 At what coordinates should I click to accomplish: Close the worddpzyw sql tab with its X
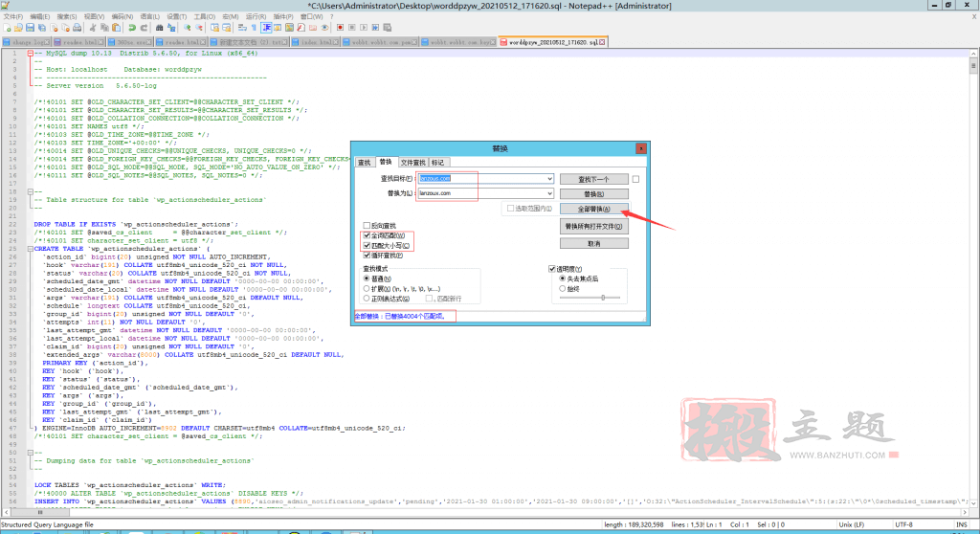coord(602,42)
